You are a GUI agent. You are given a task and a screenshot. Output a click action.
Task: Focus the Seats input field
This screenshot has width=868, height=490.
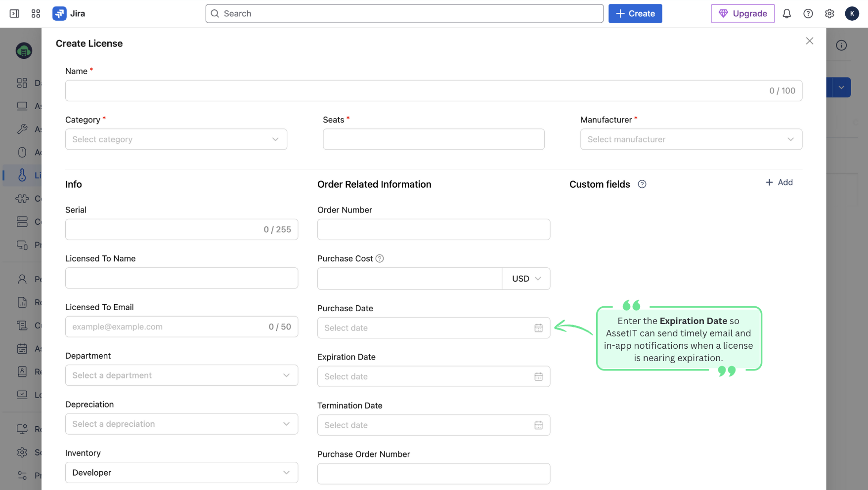coord(434,139)
